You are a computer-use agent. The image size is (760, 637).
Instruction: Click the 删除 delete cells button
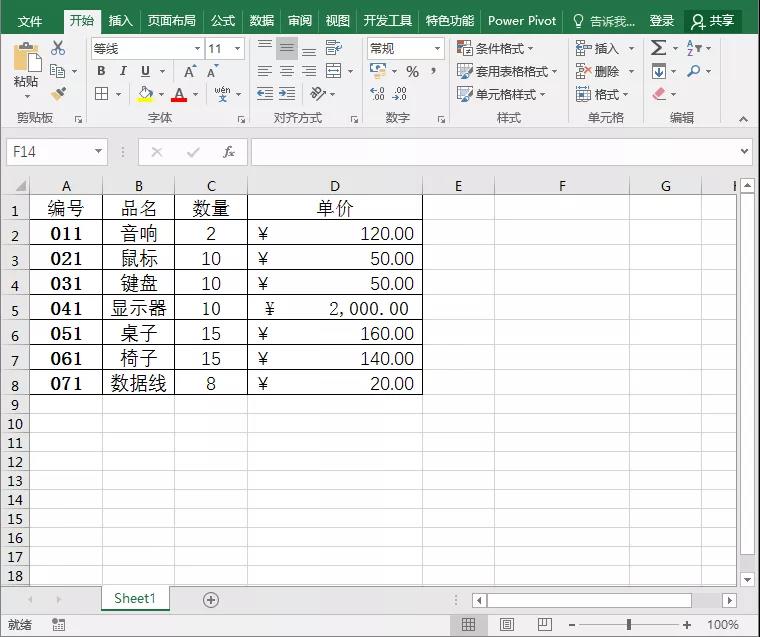[598, 71]
